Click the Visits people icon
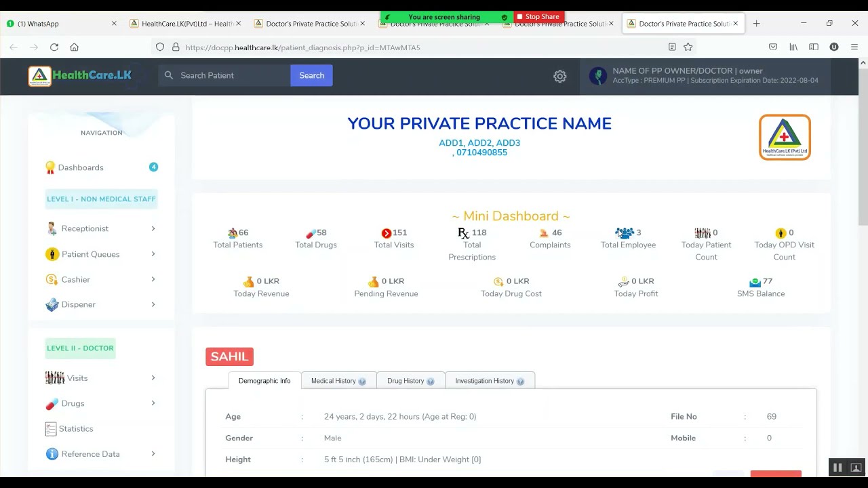 [x=55, y=378]
